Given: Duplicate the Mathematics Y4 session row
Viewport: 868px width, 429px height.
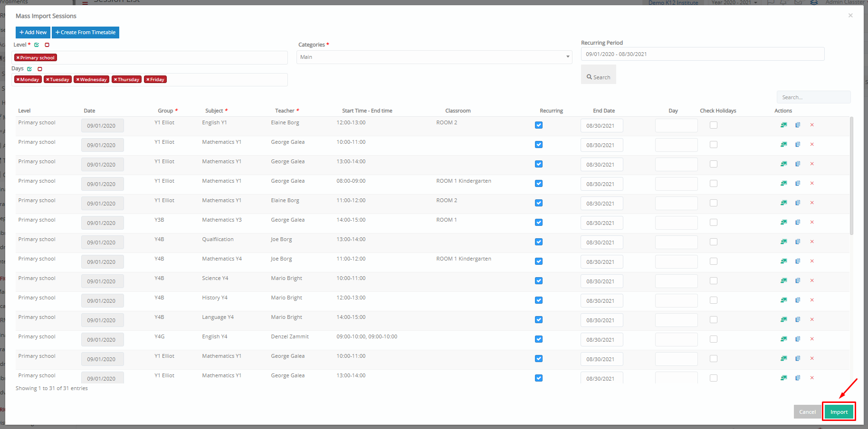Looking at the screenshot, I should pyautogui.click(x=798, y=261).
